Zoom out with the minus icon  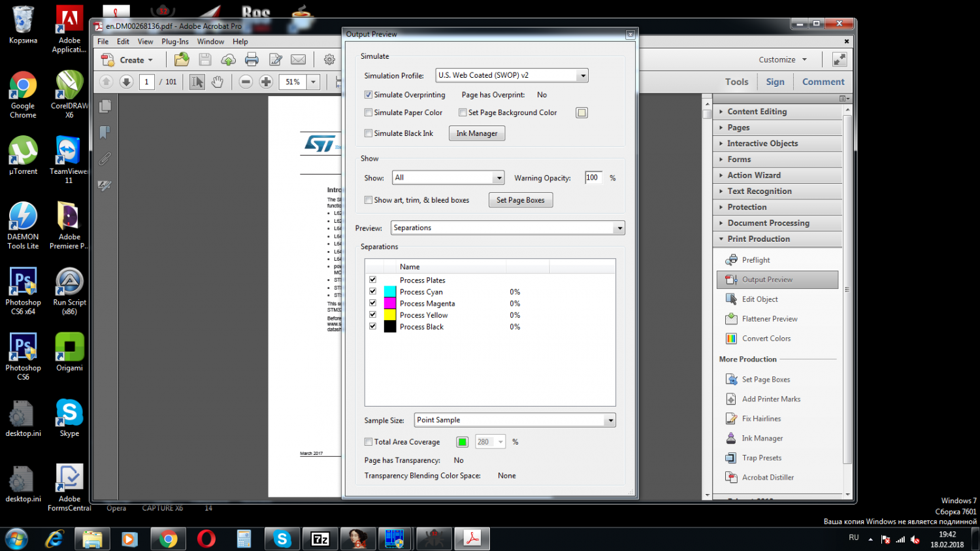[x=246, y=82]
